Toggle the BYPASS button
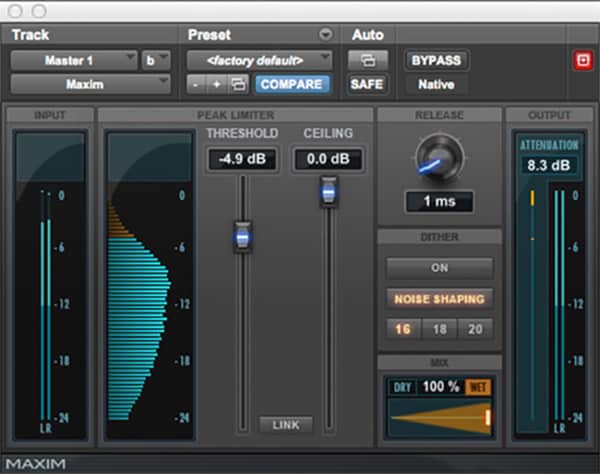The width and height of the screenshot is (600, 474). tap(436, 60)
